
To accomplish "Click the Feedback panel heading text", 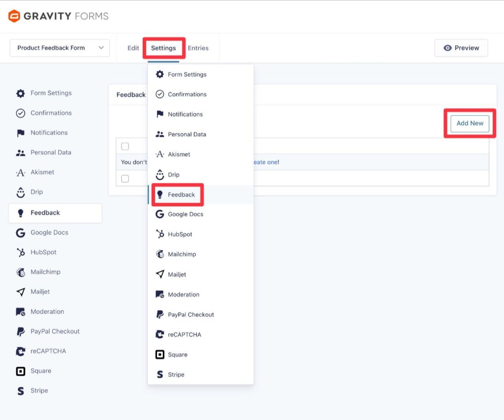I will coord(131,95).
